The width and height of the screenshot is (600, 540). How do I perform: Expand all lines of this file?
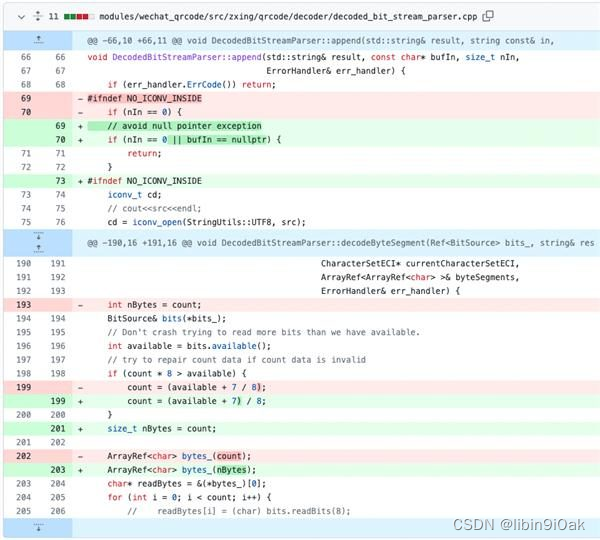click(38, 16)
